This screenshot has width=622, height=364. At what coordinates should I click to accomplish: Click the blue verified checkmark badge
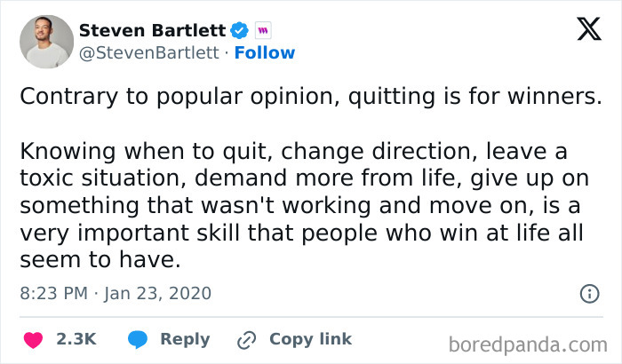click(238, 30)
